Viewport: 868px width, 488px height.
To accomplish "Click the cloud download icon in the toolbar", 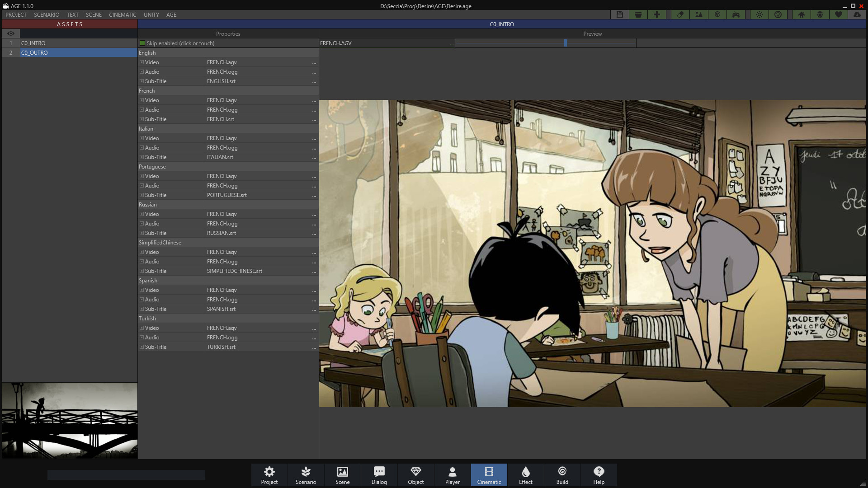I will pos(858,14).
